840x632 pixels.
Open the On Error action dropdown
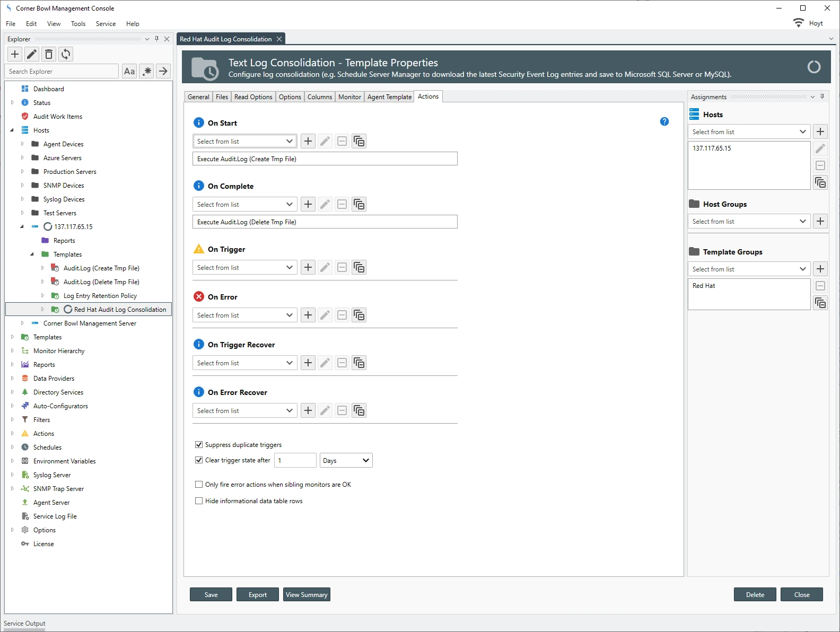244,315
